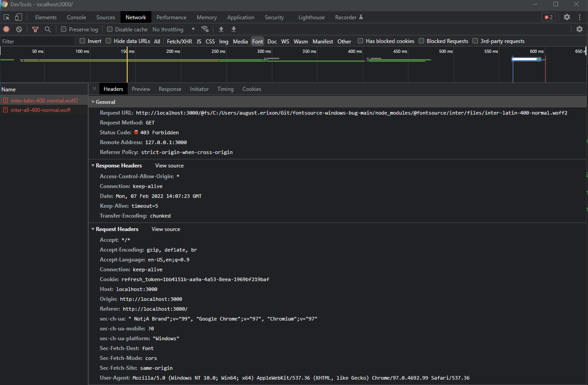Screen dimensions: 588x385
Task: Activate the inspect element picker icon
Action: click(x=6, y=17)
